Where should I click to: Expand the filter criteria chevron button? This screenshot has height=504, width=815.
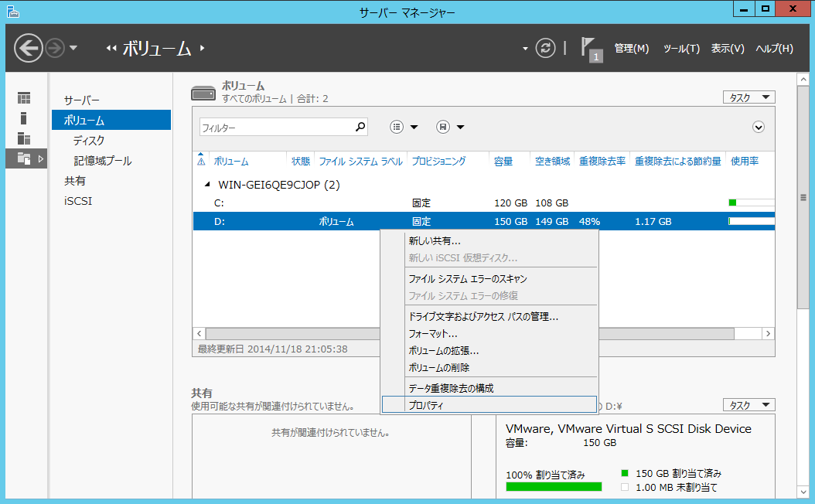coord(758,128)
